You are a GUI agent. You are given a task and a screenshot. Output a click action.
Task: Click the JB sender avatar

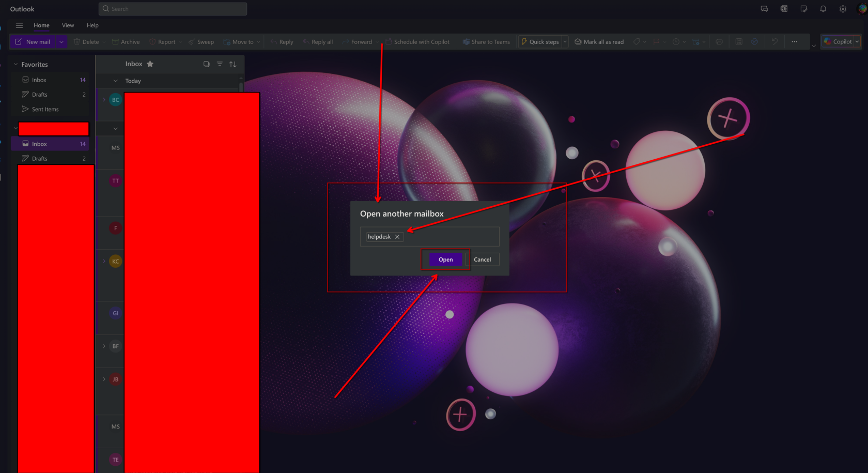(116, 379)
